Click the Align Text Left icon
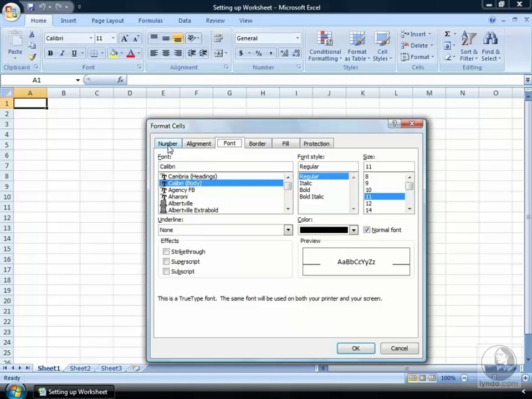Viewport: 532px width, 399px height. [x=154, y=53]
